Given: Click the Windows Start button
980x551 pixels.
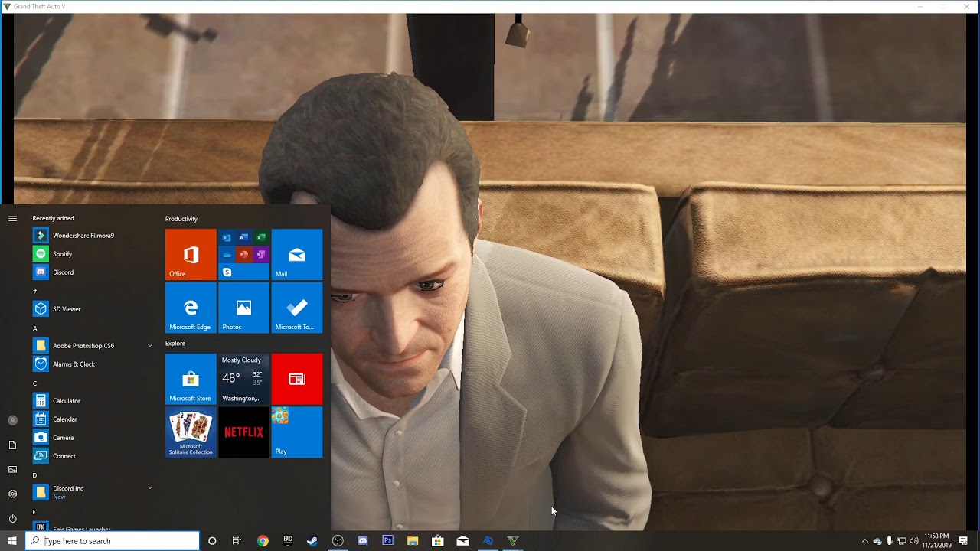Looking at the screenshot, I should (x=12, y=541).
